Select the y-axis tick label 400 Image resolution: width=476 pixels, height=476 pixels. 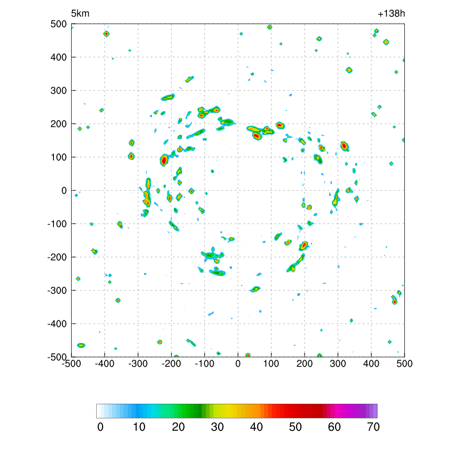coord(59,57)
